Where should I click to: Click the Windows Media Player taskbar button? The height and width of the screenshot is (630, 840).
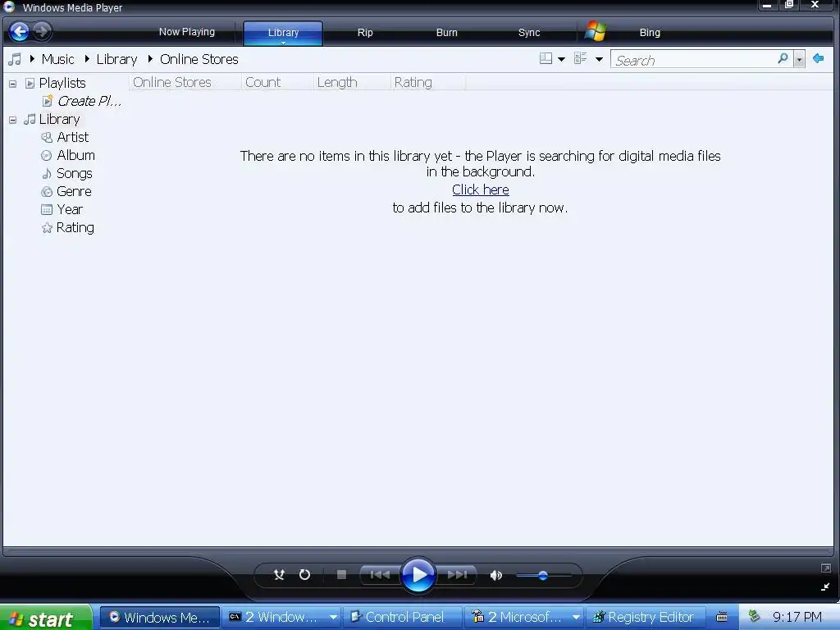click(160, 618)
